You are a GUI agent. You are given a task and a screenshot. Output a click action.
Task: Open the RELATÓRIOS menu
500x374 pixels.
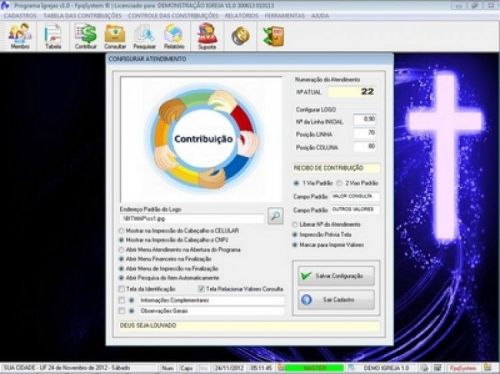(242, 16)
